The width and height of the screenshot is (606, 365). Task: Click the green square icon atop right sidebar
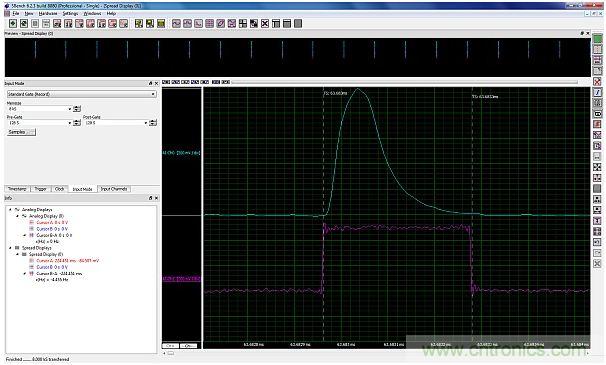point(597,39)
